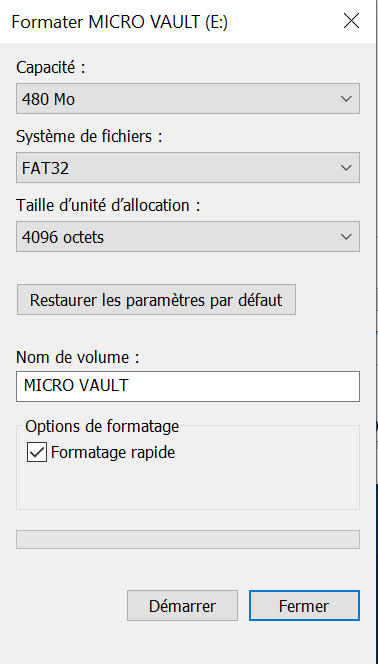378x664 pixels.
Task: Click the Taille d'unité d'allocation label
Action: 108,205
